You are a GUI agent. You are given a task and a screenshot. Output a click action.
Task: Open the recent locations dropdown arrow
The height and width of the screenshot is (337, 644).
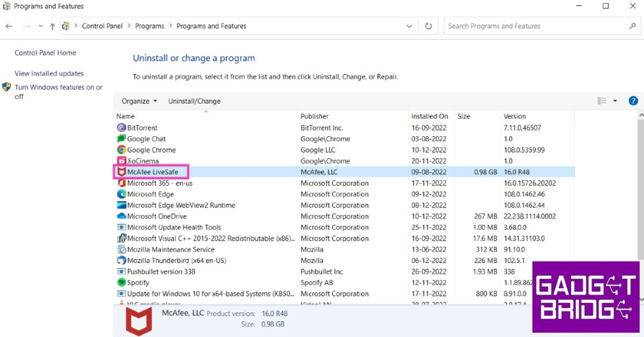pos(40,26)
